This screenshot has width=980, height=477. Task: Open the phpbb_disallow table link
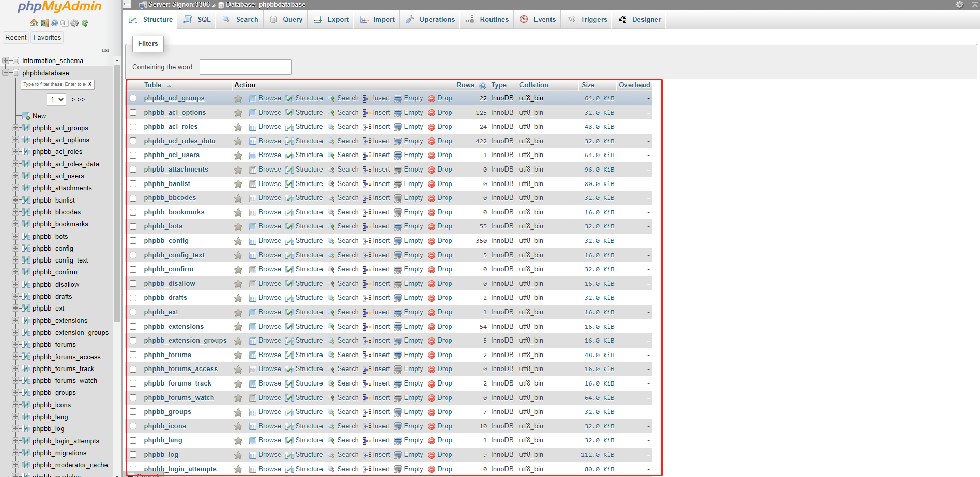click(x=170, y=284)
